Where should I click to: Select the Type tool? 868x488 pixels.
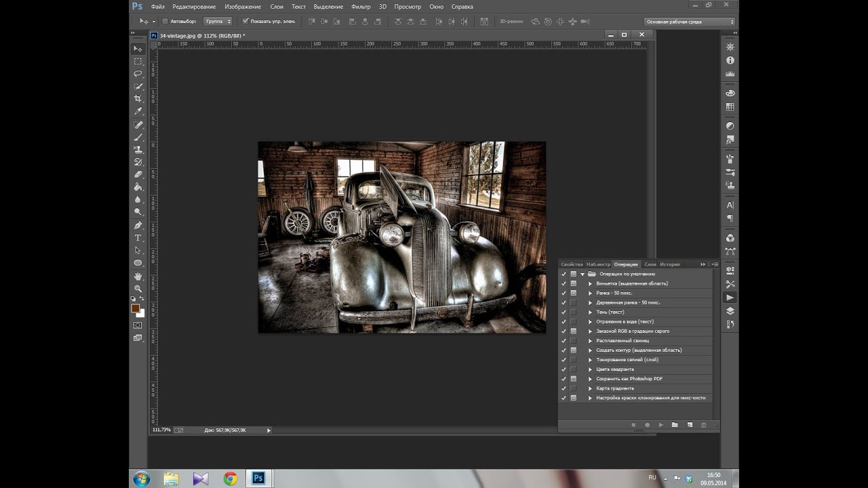point(138,238)
